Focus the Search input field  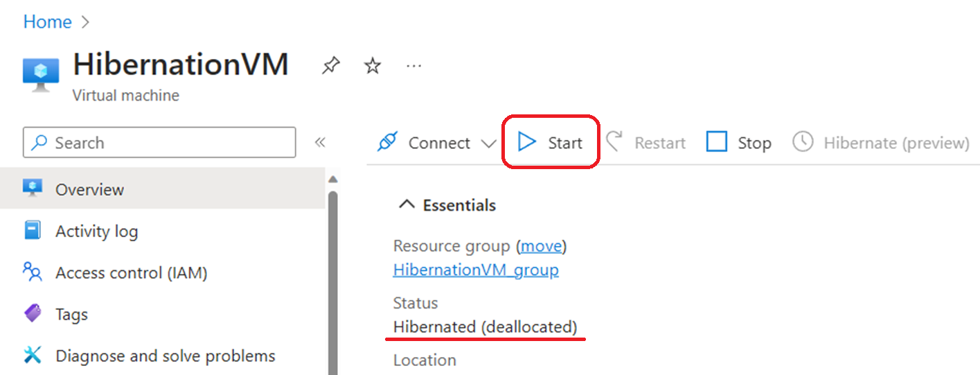tap(159, 143)
